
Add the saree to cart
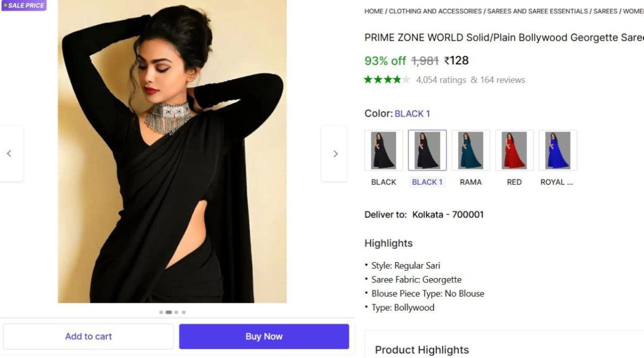pos(89,337)
